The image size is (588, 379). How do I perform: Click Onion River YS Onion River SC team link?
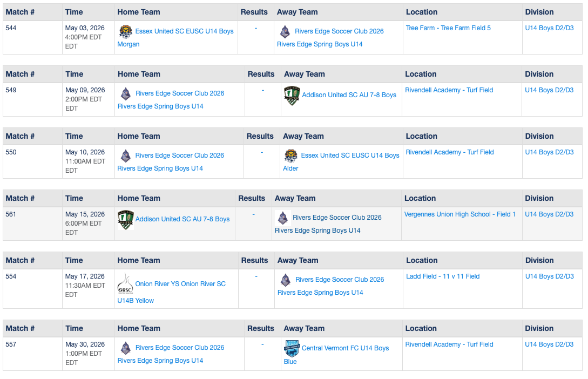tap(180, 284)
